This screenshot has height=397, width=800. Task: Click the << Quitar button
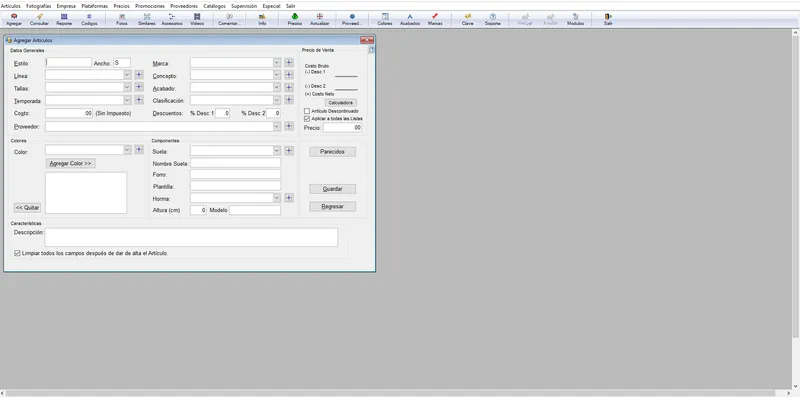pyautogui.click(x=27, y=208)
